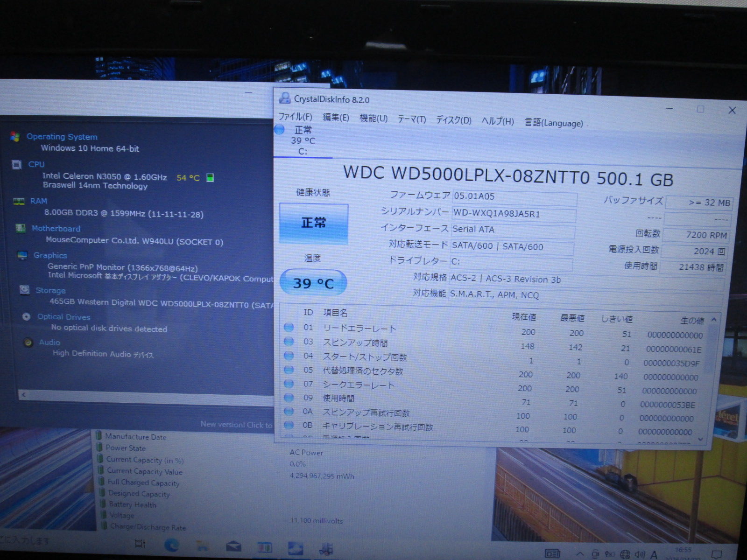The image size is (747, 560).
Task: Click the Operating System Windows logo icon
Action: 15,137
